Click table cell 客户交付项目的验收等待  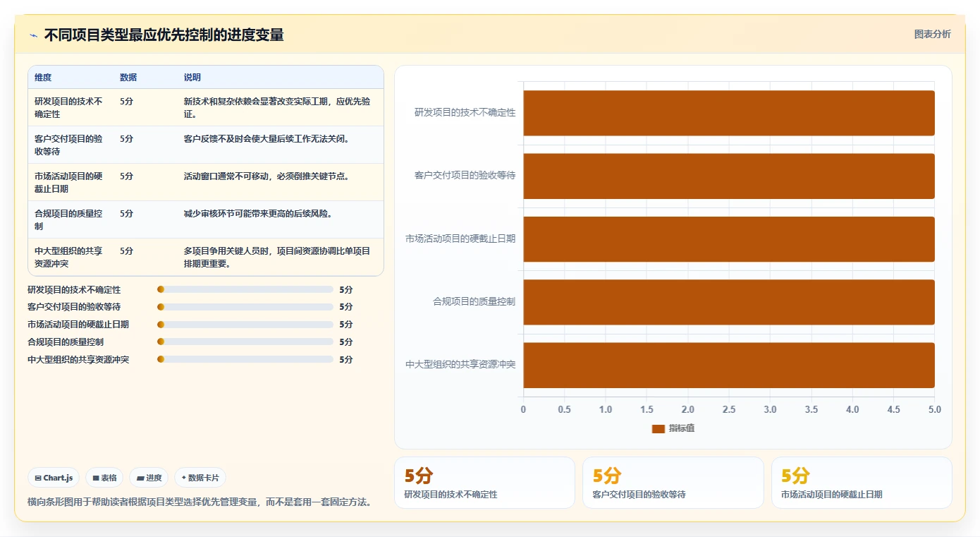click(69, 145)
